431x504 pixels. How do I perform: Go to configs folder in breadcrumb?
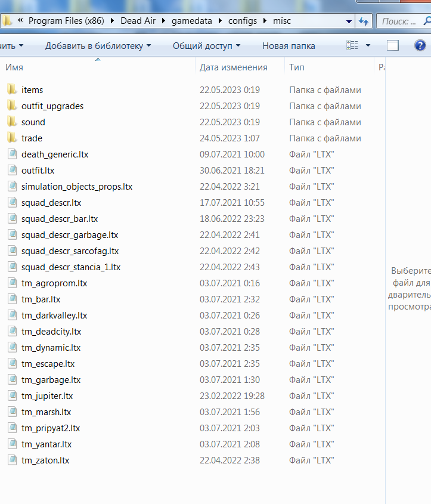pos(243,21)
